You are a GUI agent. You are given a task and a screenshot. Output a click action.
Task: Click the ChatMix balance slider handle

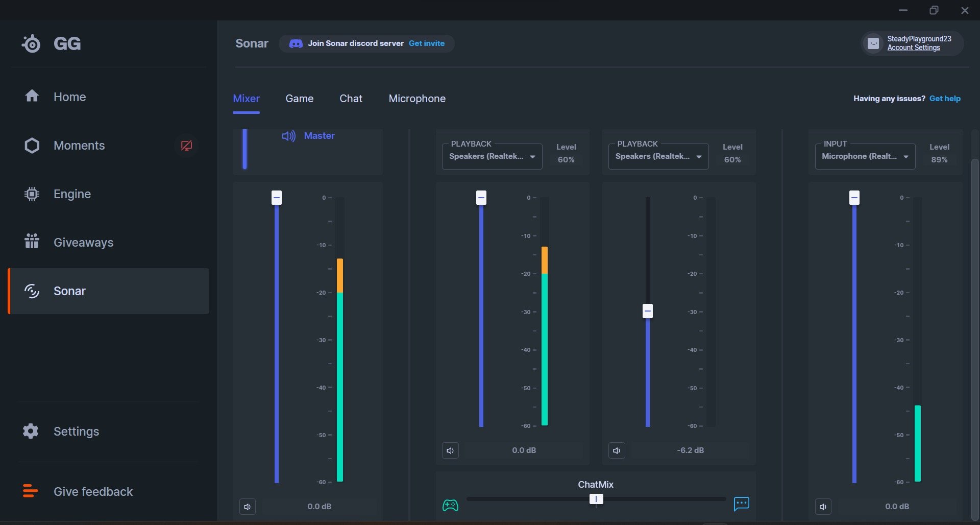pos(596,499)
